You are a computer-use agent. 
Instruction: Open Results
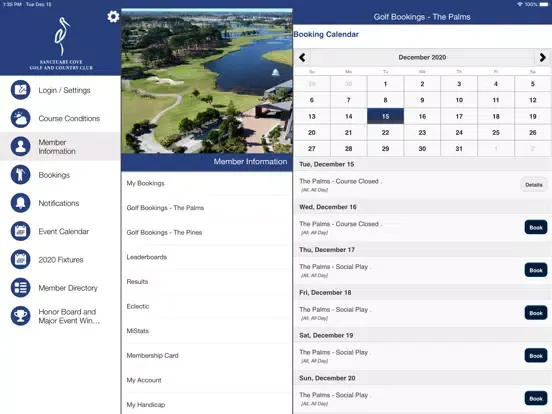pyautogui.click(x=207, y=282)
